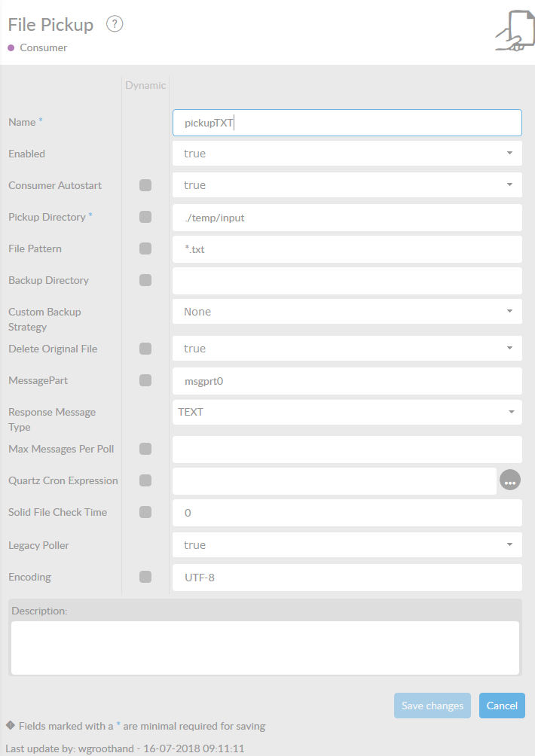Check the Dynamic box for Backup Directory
The width and height of the screenshot is (535, 756).
[x=145, y=280]
